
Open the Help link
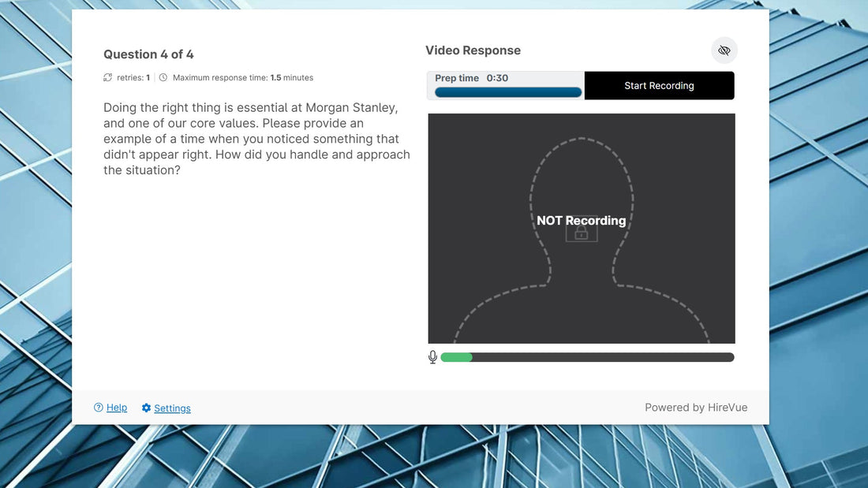[x=117, y=408]
